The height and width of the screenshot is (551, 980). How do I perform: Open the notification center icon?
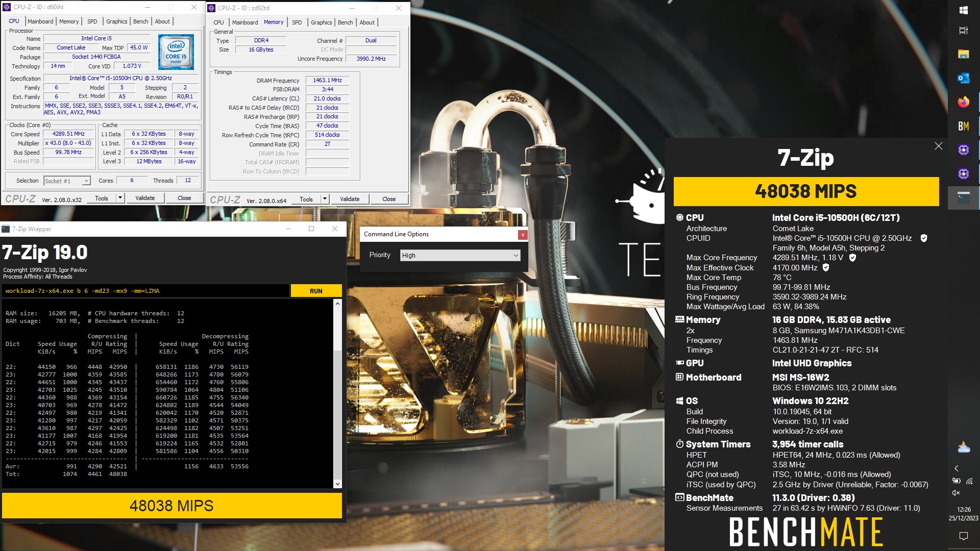[x=964, y=536]
